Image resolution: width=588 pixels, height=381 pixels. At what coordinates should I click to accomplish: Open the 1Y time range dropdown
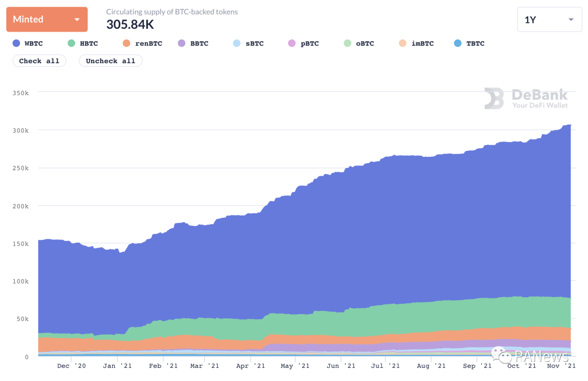click(x=549, y=20)
